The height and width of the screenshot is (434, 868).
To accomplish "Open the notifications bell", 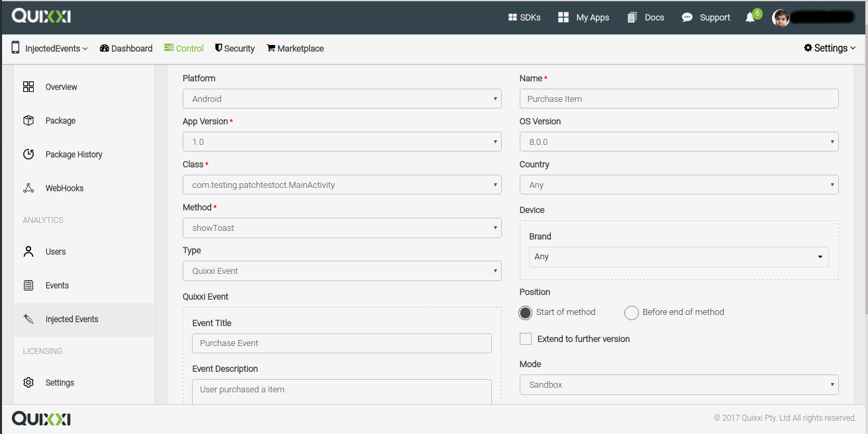I will [x=750, y=18].
